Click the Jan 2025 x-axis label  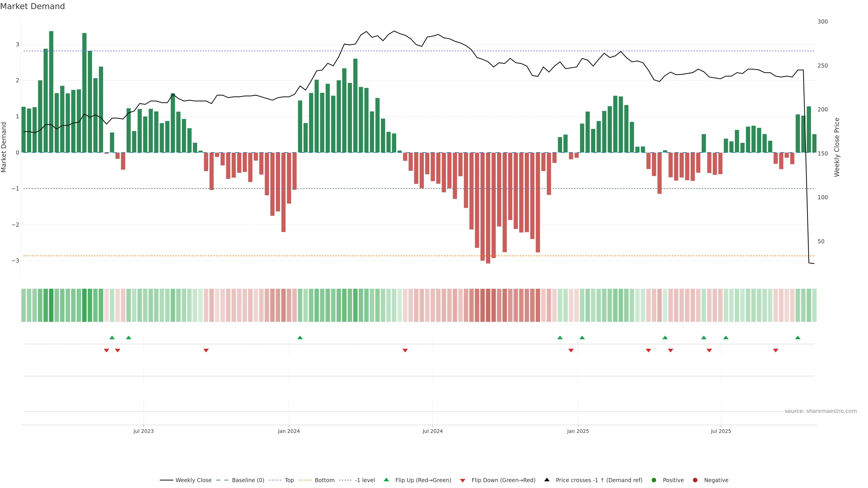[578, 431]
